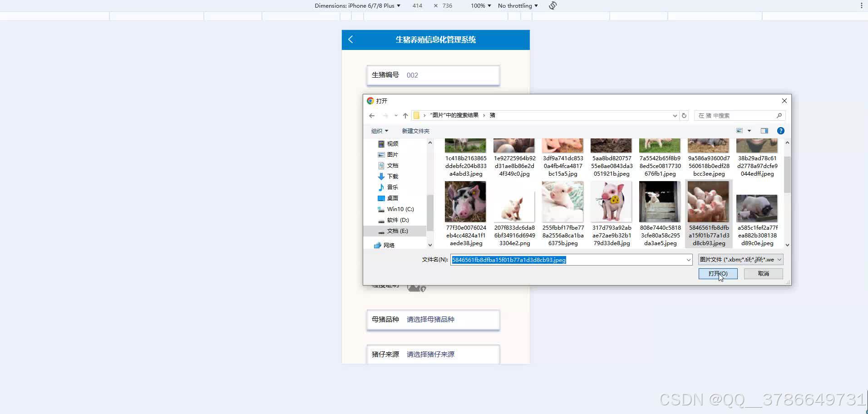Open the No throttling dropdown
This screenshot has height=414, width=868.
(x=518, y=5)
